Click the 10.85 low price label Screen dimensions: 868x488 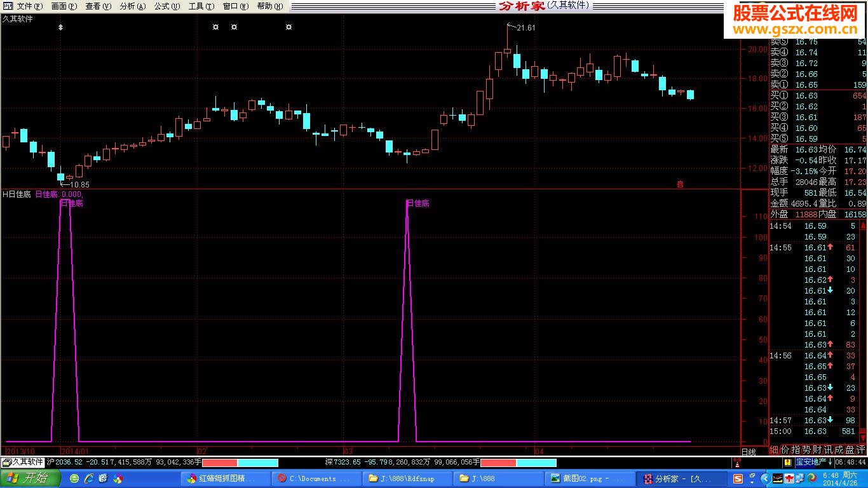point(79,185)
